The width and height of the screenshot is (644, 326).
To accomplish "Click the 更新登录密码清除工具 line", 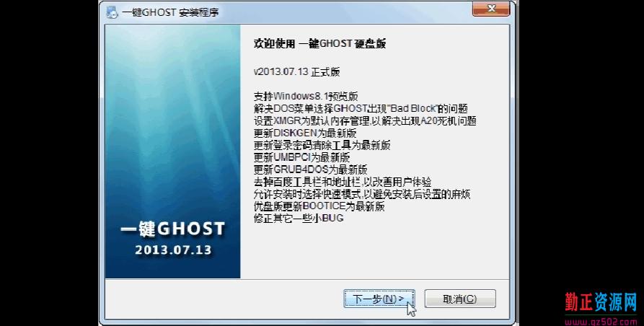I will (x=322, y=146).
